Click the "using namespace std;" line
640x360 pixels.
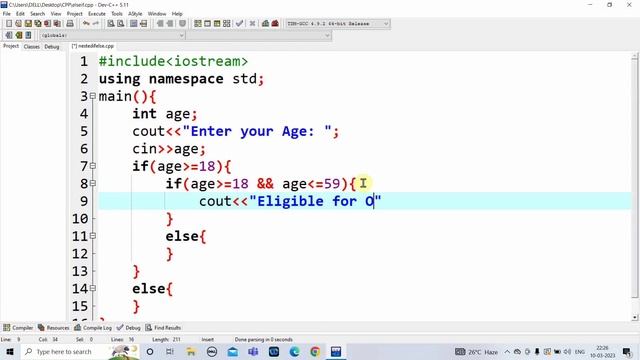[181, 79]
